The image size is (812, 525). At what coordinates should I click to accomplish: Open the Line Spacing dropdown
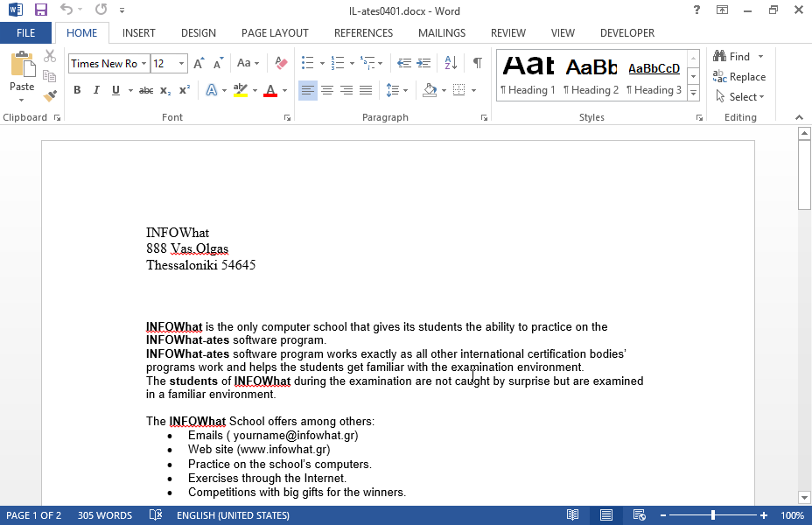[x=397, y=91]
